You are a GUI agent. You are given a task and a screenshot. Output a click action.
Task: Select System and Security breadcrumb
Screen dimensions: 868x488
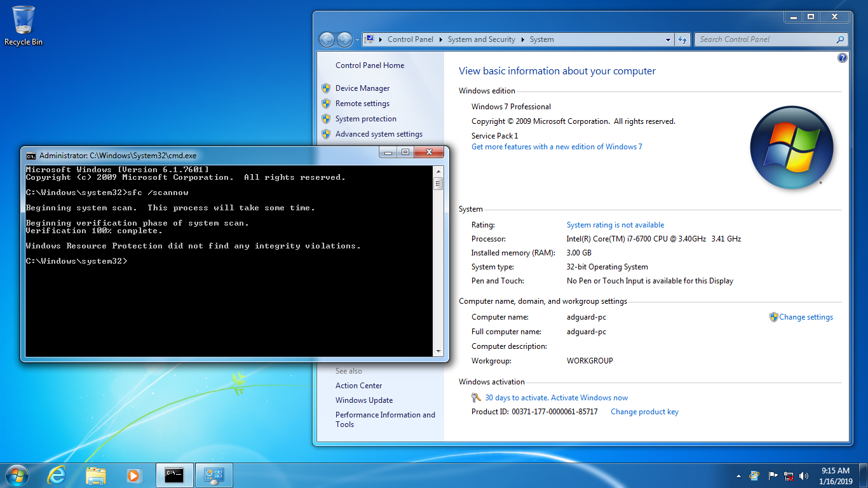pos(481,39)
